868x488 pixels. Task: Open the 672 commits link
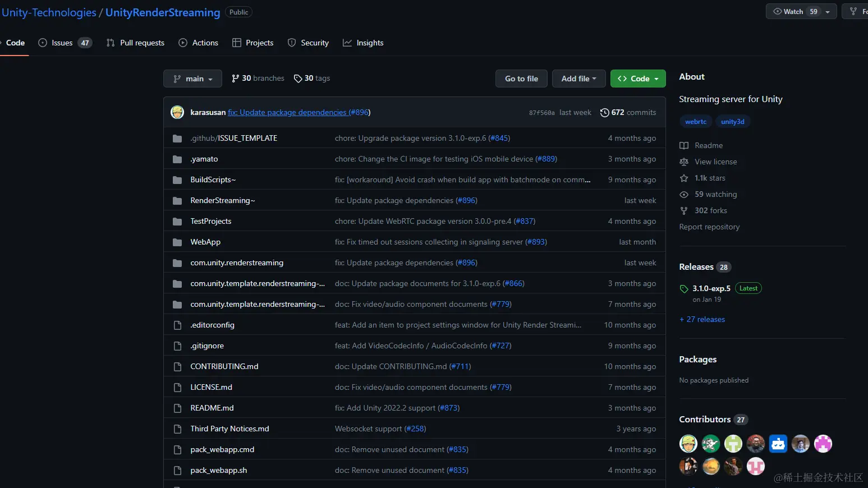(x=628, y=113)
